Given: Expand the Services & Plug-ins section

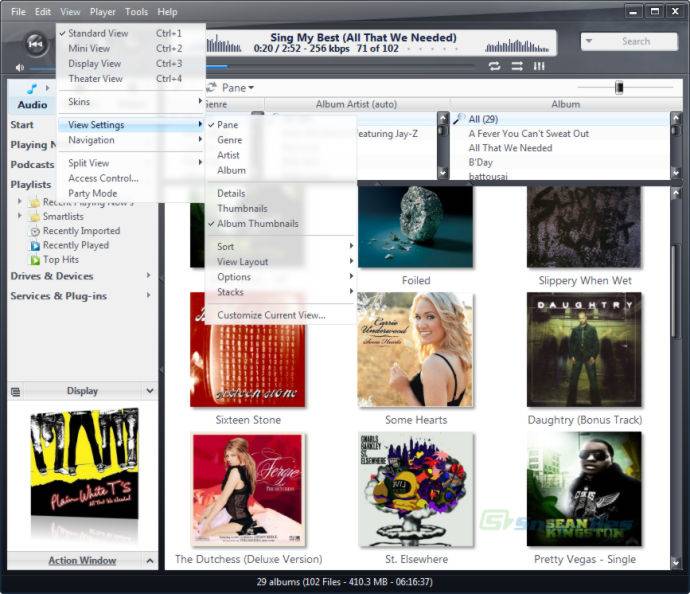Looking at the screenshot, I should (x=148, y=295).
